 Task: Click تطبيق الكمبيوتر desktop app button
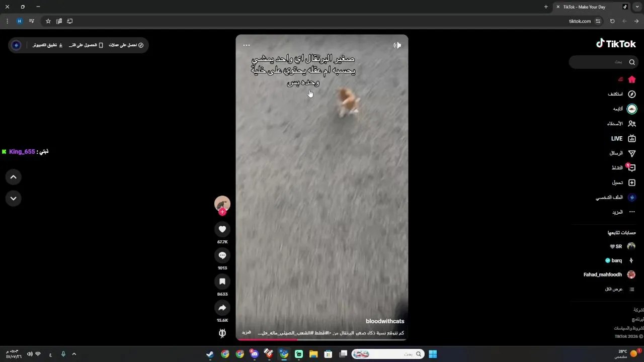(x=48, y=45)
